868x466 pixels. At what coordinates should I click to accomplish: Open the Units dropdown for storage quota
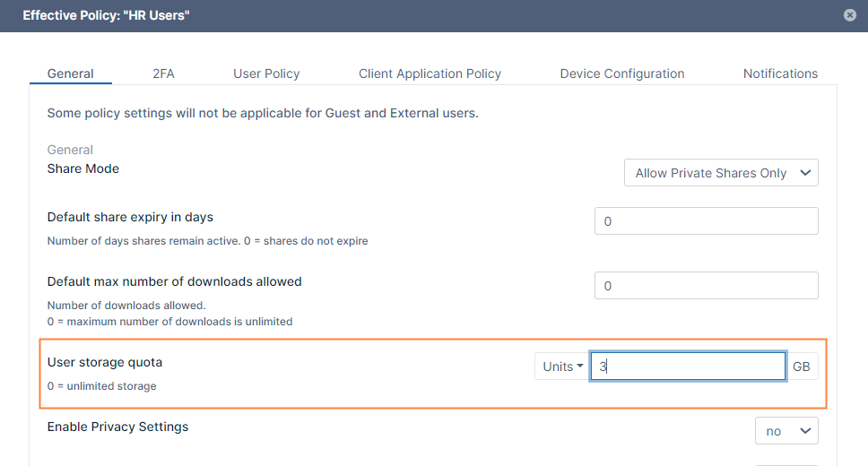pyautogui.click(x=561, y=367)
